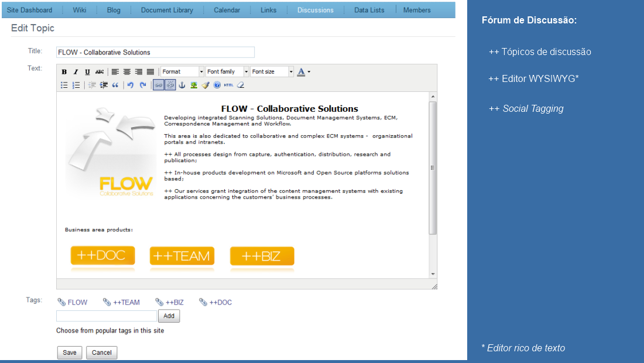Open the Wiki tab
Viewport: 644px width, 363px height.
tap(80, 10)
